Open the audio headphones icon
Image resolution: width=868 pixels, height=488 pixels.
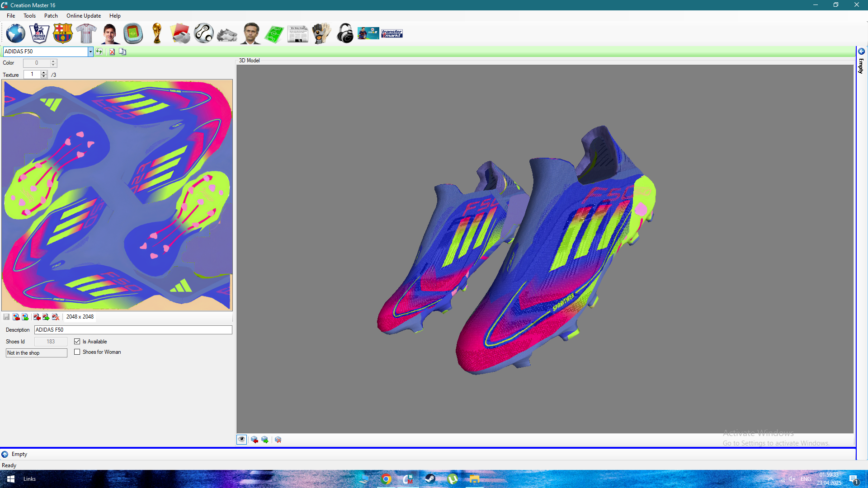coord(345,33)
